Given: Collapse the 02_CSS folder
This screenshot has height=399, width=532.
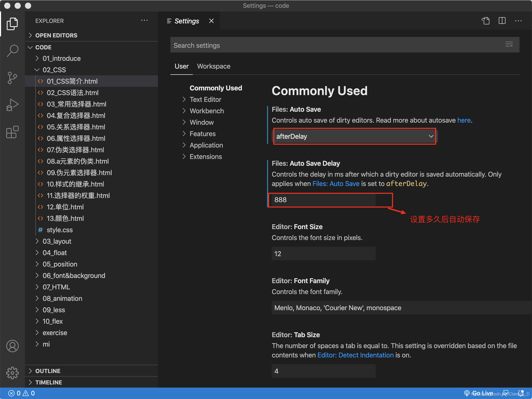Looking at the screenshot, I should tap(54, 70).
